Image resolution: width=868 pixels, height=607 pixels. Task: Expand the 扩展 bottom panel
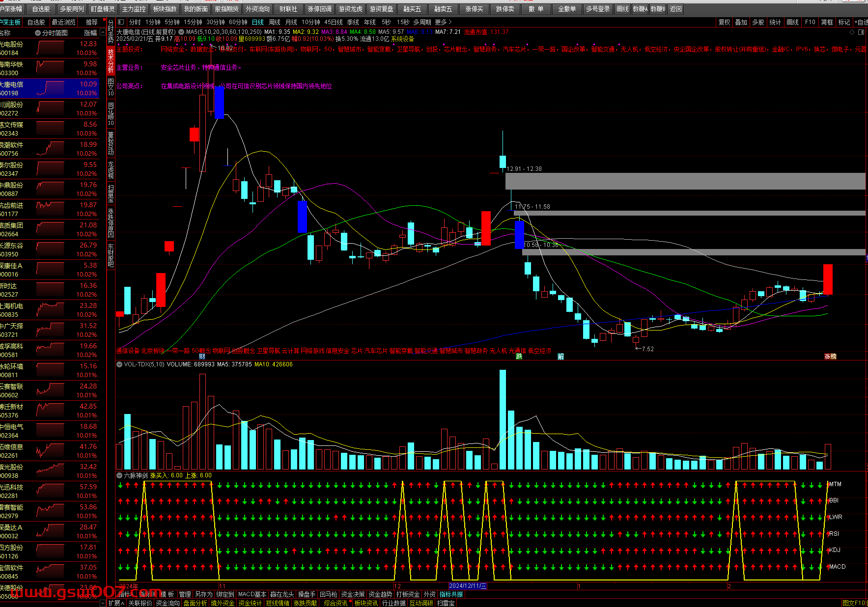116,603
